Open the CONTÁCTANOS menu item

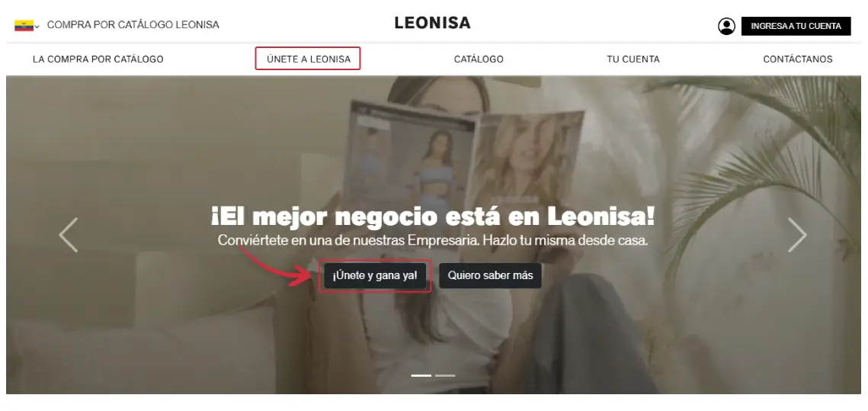pos(798,59)
